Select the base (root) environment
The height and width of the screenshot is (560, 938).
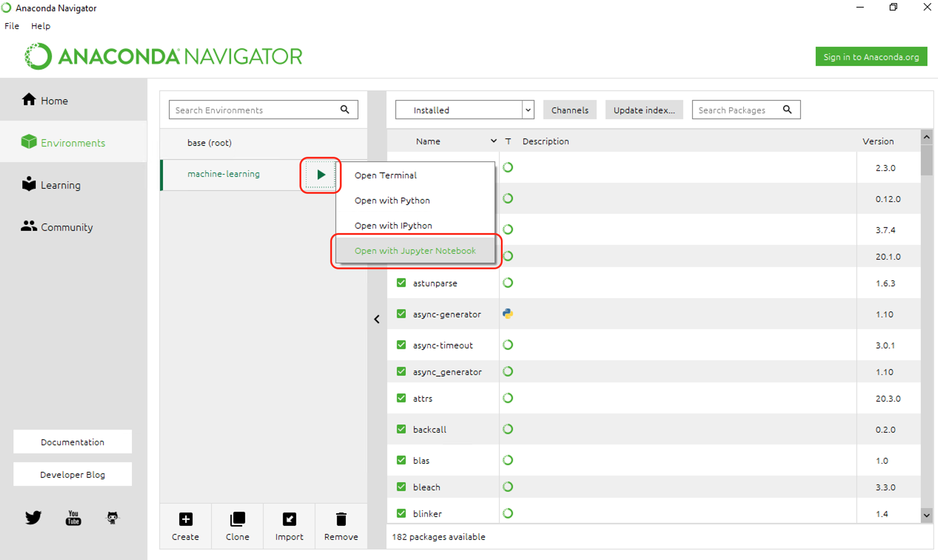point(264,143)
